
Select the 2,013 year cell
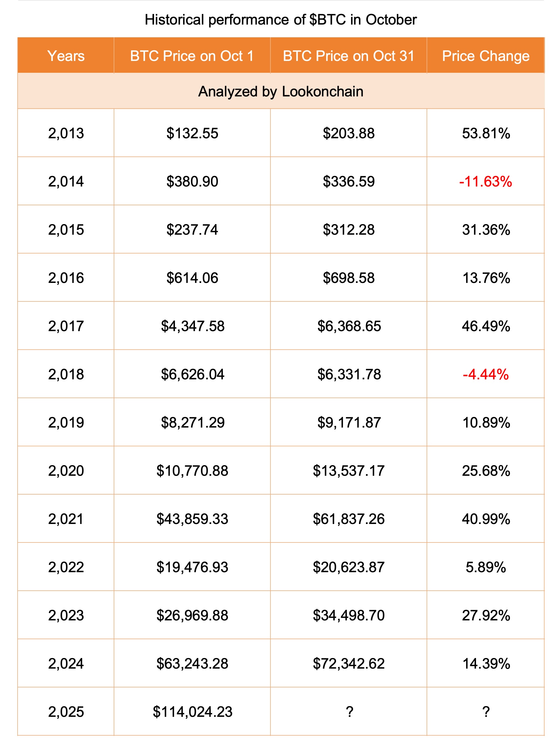pyautogui.click(x=66, y=133)
